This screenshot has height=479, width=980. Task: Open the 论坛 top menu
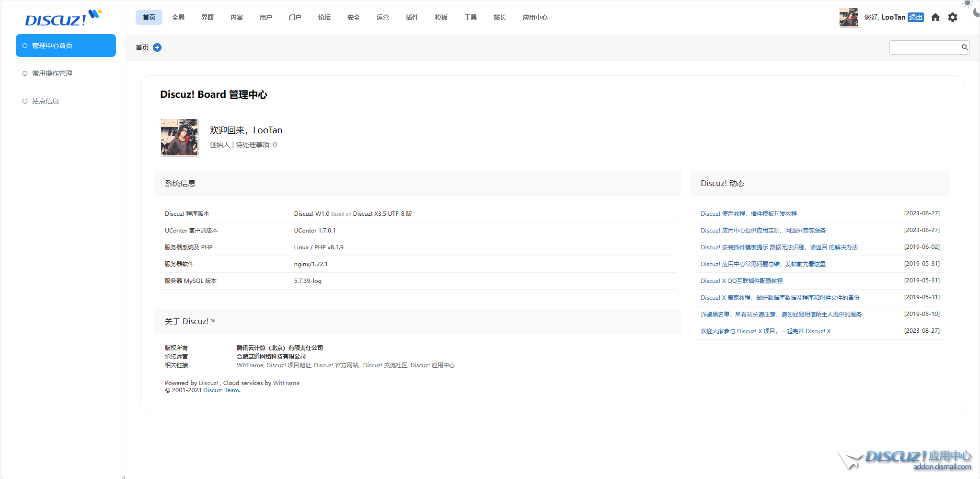[x=324, y=17]
